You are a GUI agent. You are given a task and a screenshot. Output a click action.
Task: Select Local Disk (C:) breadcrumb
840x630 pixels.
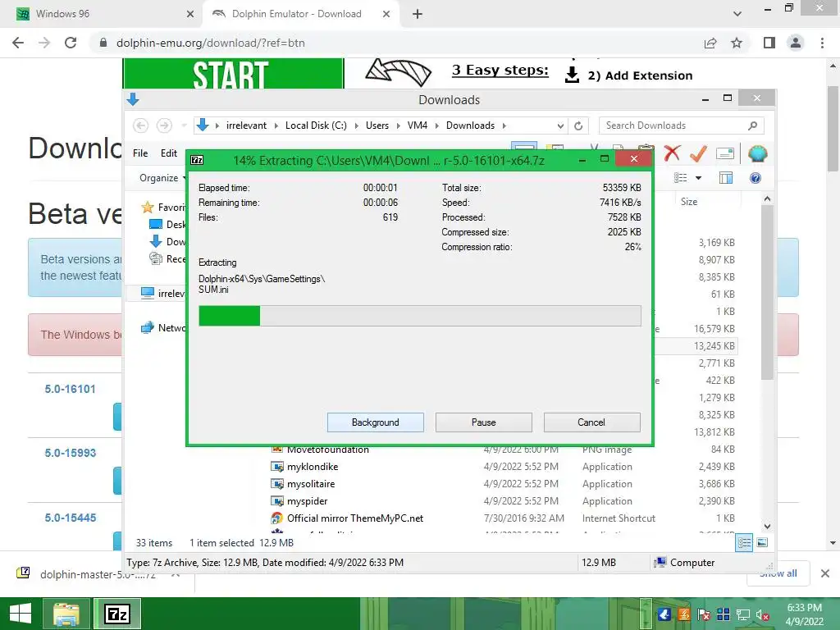tap(316, 126)
